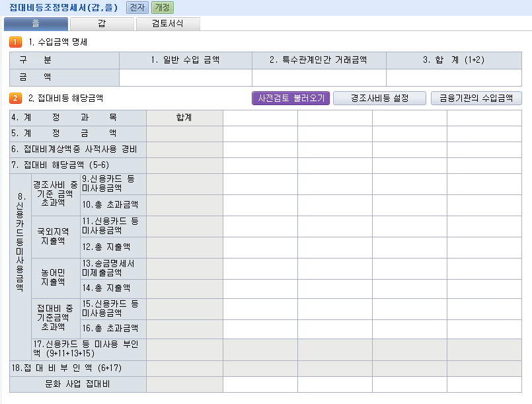Select first 사적사용 경비 input cell
Image resolution: width=532 pixels, height=404 pixels.
pyautogui.click(x=260, y=149)
